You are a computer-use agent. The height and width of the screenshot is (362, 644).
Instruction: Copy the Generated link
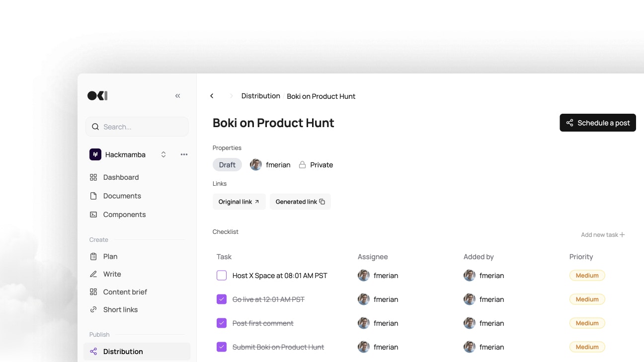pyautogui.click(x=300, y=202)
